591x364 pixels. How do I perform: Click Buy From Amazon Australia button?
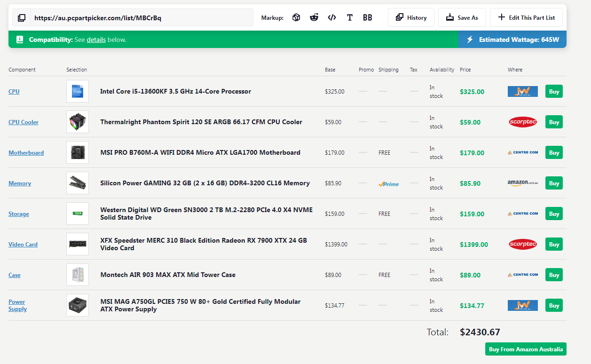(526, 349)
